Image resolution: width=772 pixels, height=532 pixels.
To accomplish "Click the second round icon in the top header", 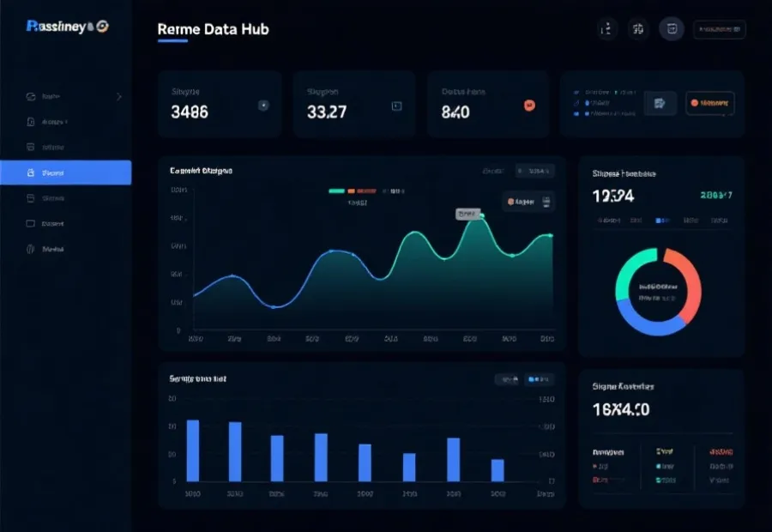I will coord(638,29).
